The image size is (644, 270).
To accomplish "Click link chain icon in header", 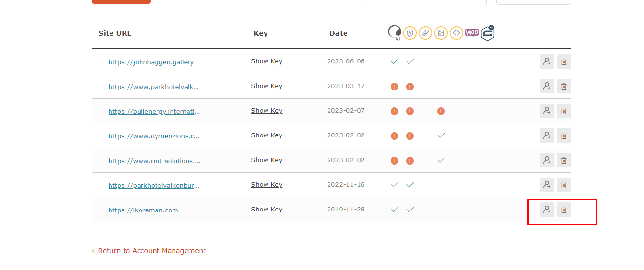I will (x=425, y=33).
